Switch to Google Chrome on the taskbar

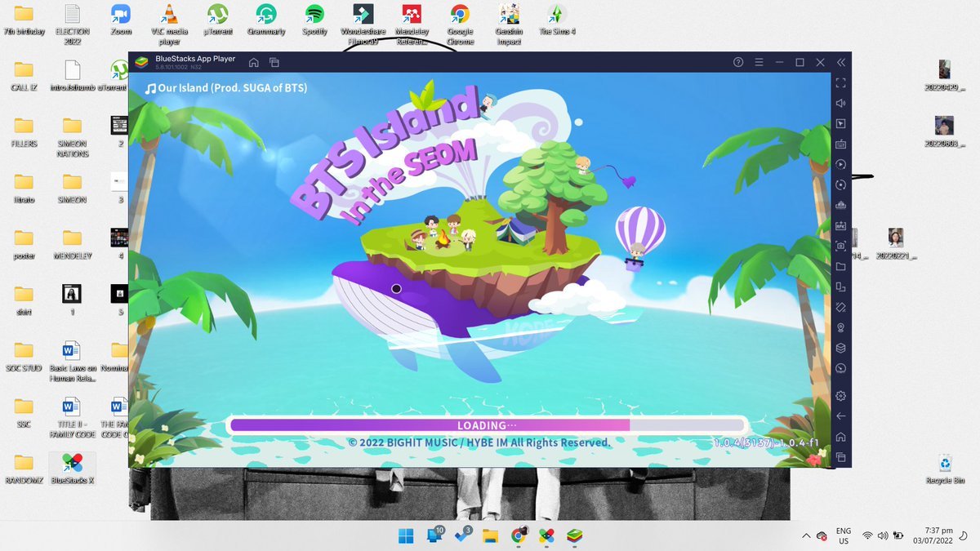(518, 535)
